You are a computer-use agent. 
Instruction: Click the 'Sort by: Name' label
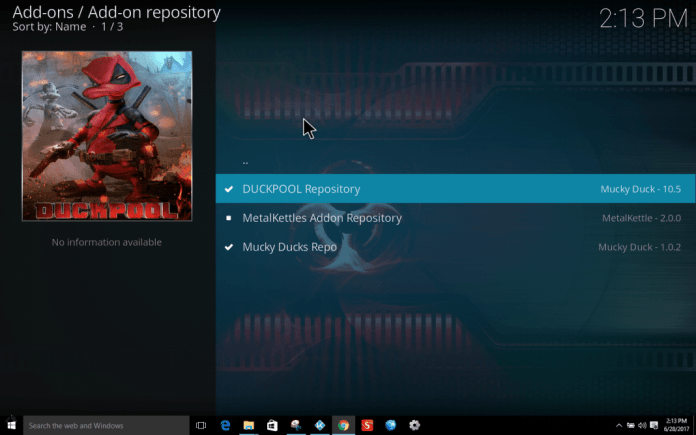tap(49, 27)
